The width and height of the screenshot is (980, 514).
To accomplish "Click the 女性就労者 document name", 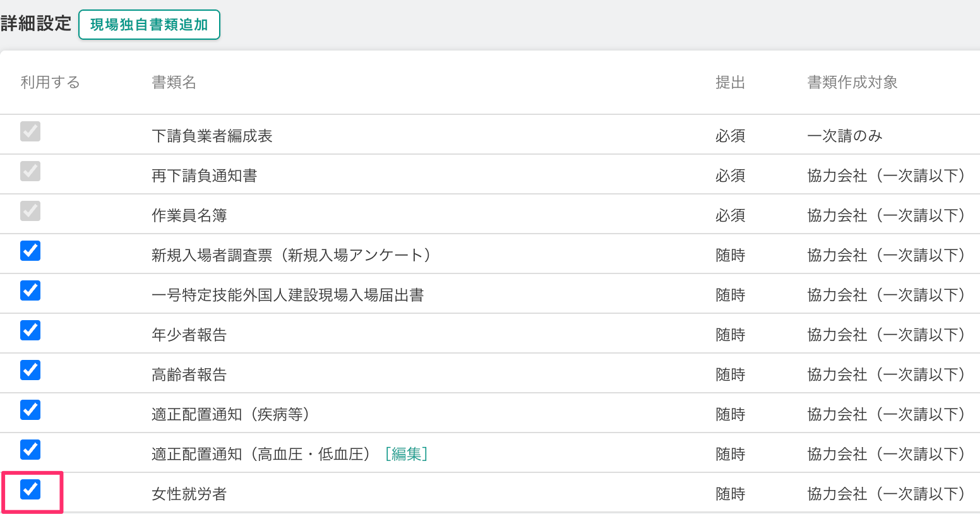I will point(189,494).
